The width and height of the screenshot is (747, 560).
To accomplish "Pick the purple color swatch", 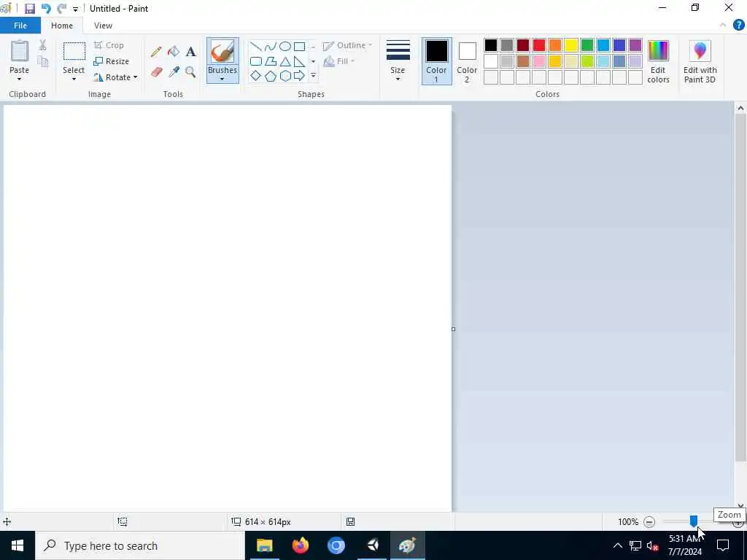I will (x=635, y=45).
